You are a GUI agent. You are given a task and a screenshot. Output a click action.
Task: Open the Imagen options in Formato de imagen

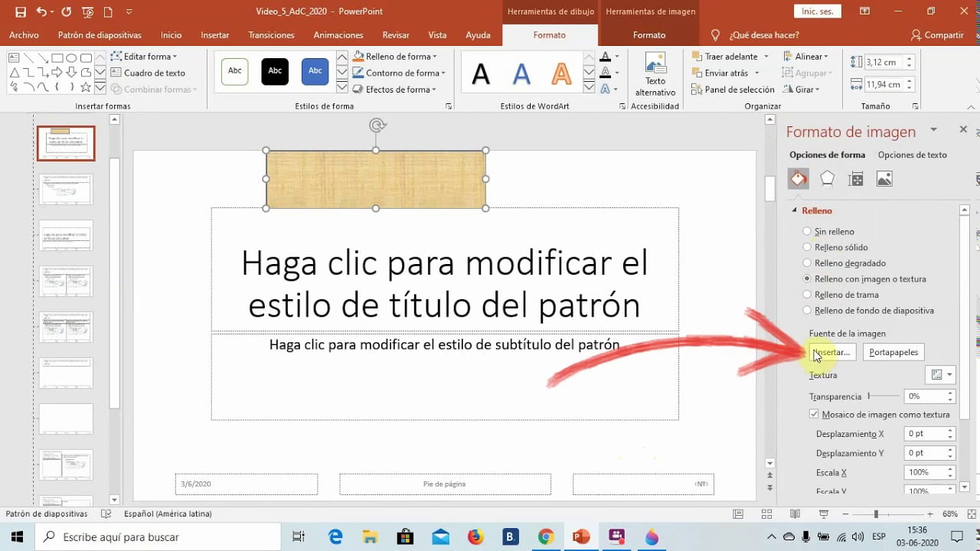(x=884, y=178)
